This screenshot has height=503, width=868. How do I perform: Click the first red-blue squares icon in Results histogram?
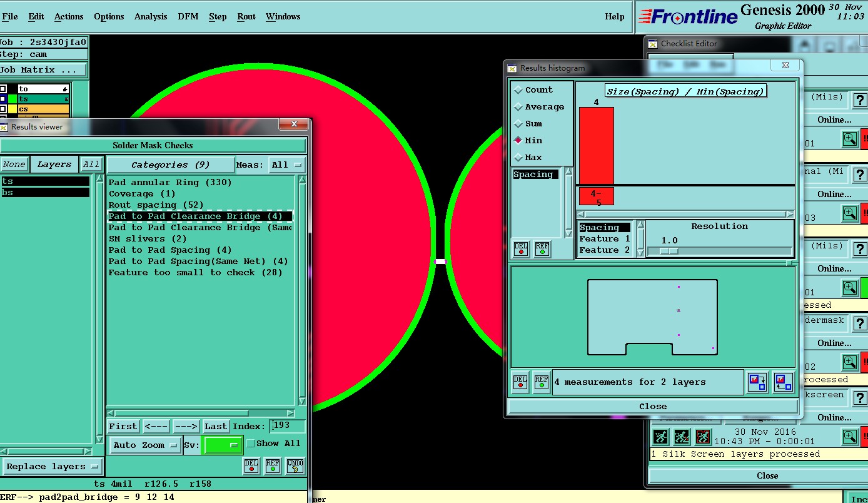(x=758, y=382)
